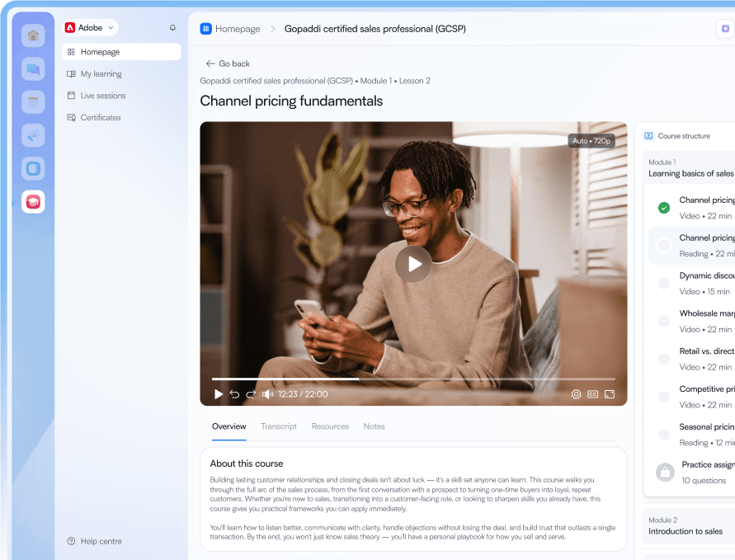735x560 pixels.
Task: Click the video progress bar
Action: [413, 379]
